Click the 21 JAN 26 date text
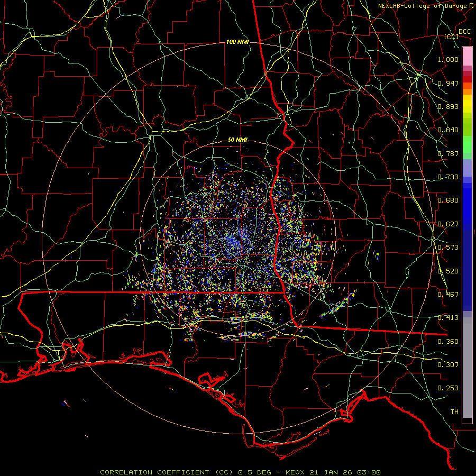476x476 pixels. [x=331, y=472]
